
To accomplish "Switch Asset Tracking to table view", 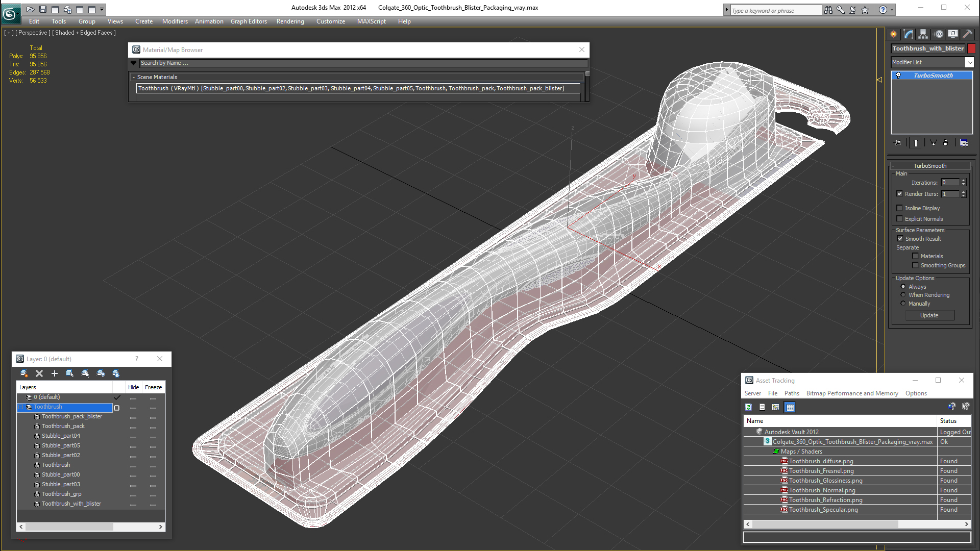I will [790, 407].
